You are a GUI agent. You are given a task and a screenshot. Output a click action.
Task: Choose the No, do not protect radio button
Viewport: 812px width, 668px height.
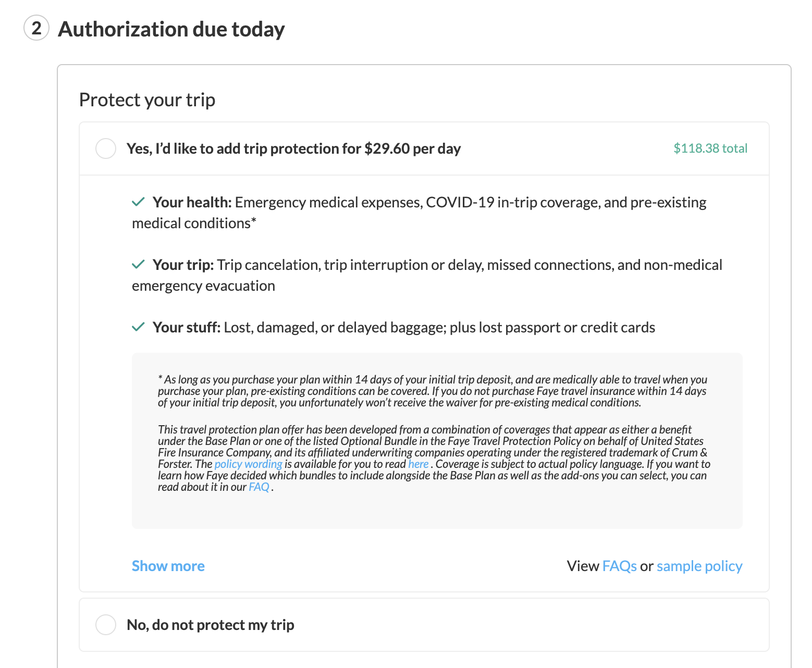tap(106, 624)
